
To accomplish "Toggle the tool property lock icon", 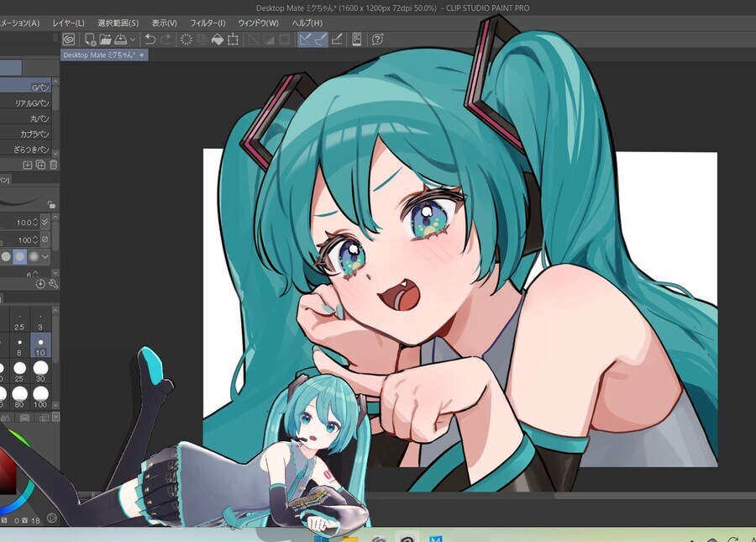I will click(51, 204).
